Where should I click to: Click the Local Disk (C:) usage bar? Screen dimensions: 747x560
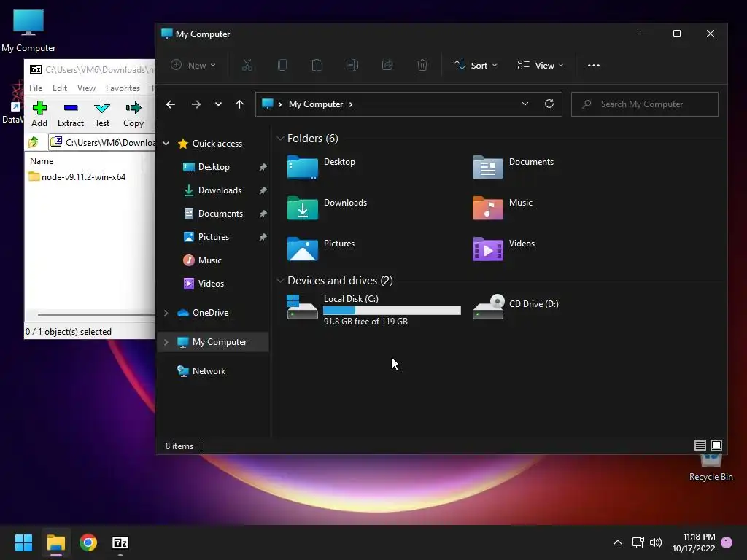(x=392, y=311)
